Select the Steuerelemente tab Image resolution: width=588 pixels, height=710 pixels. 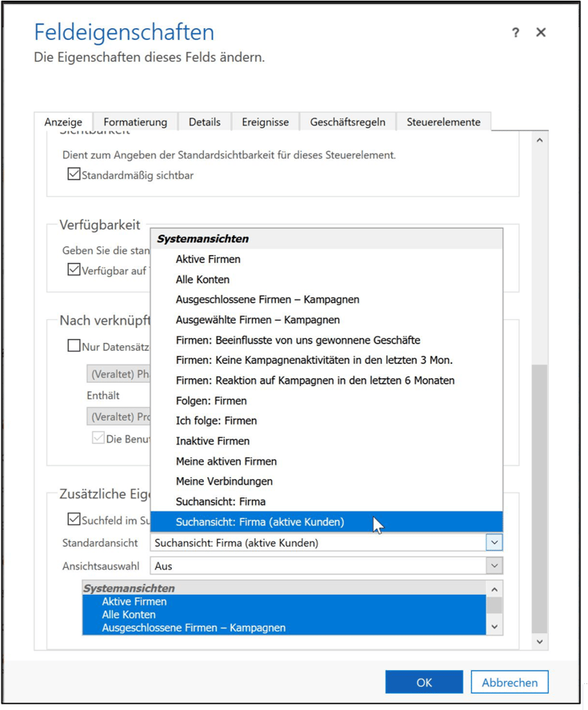pyautogui.click(x=443, y=122)
